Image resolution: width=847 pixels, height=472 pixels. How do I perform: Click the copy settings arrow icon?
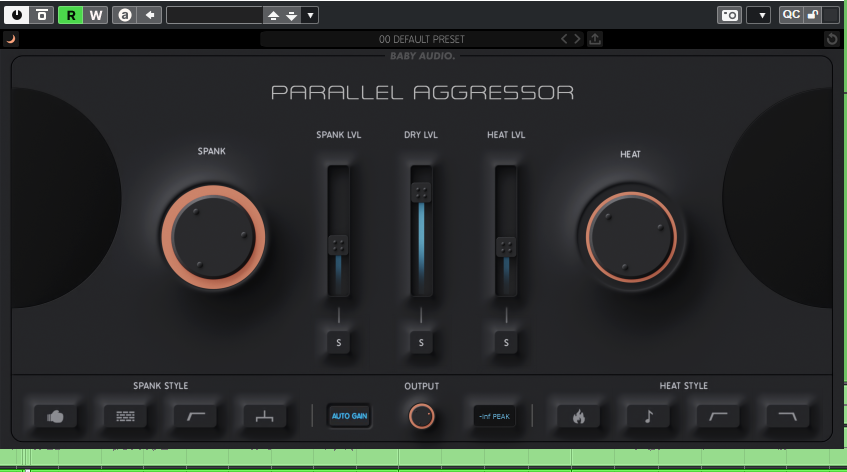tap(150, 15)
